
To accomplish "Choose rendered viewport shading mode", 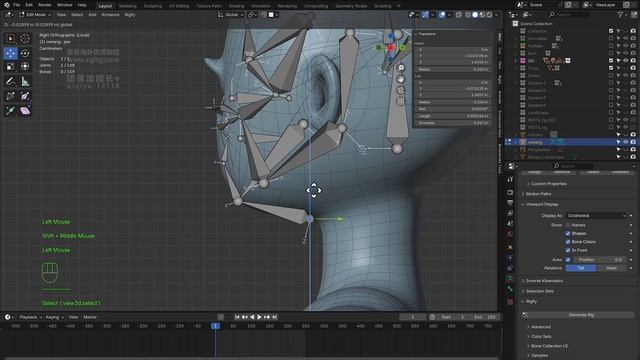I will point(489,15).
